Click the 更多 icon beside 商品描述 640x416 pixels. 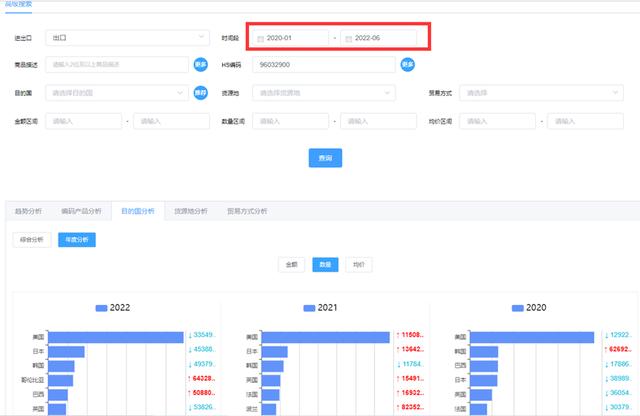pyautogui.click(x=201, y=65)
